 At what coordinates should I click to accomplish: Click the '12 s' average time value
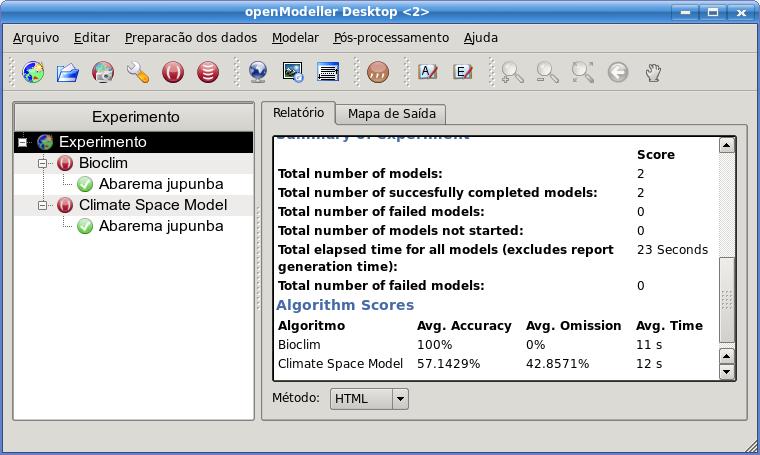(649, 364)
